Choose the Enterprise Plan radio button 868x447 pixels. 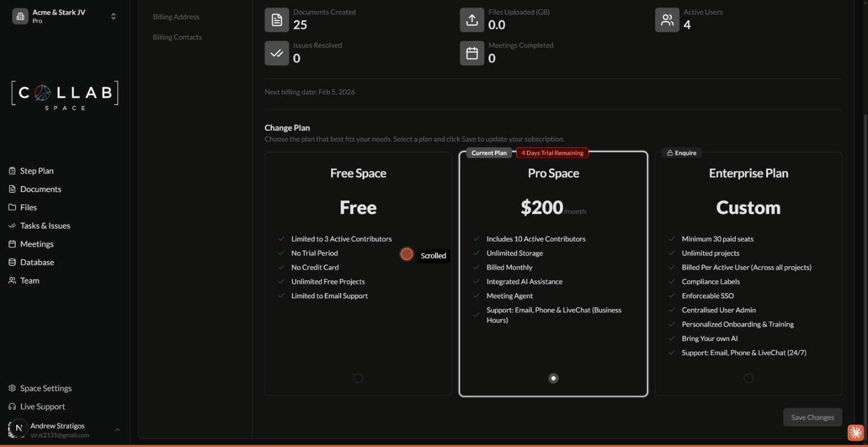[748, 378]
